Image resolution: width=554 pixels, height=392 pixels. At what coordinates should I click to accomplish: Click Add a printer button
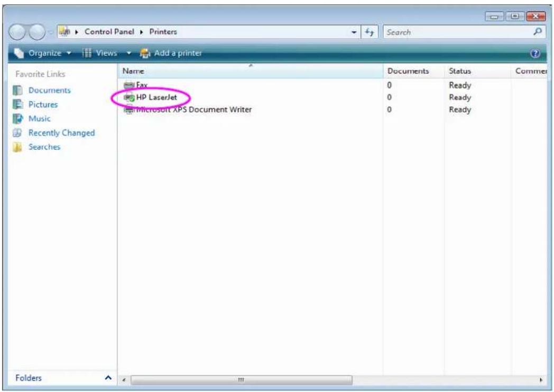coord(171,53)
